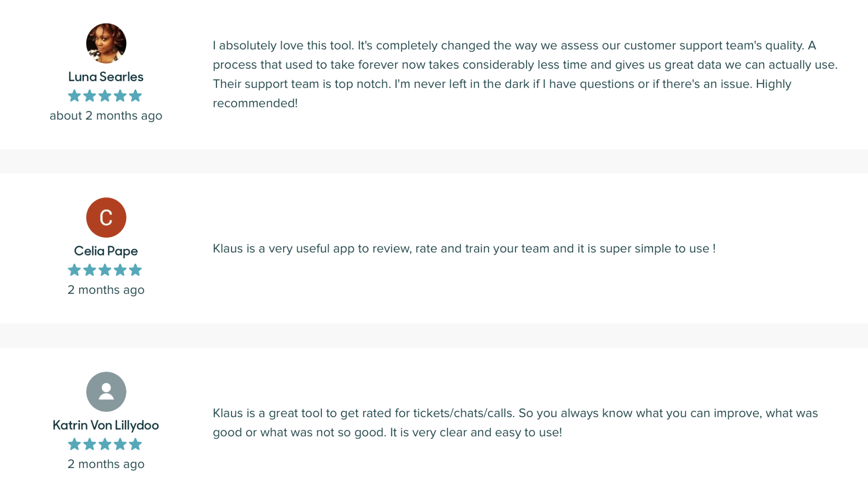The width and height of the screenshot is (868, 498).
Task: Click 'about 2 months ago' timestamp
Action: click(x=106, y=116)
